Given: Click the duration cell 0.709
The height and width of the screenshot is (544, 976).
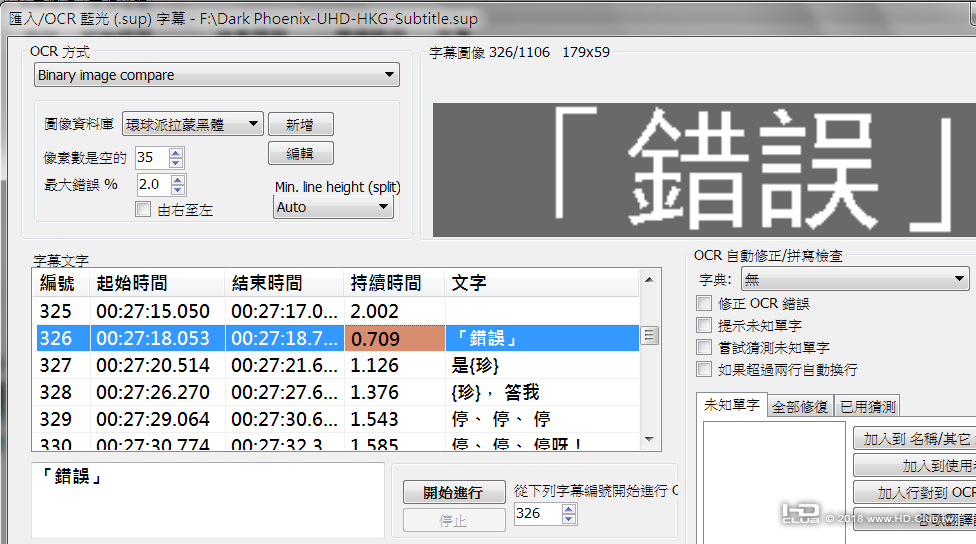Looking at the screenshot, I should [x=395, y=338].
